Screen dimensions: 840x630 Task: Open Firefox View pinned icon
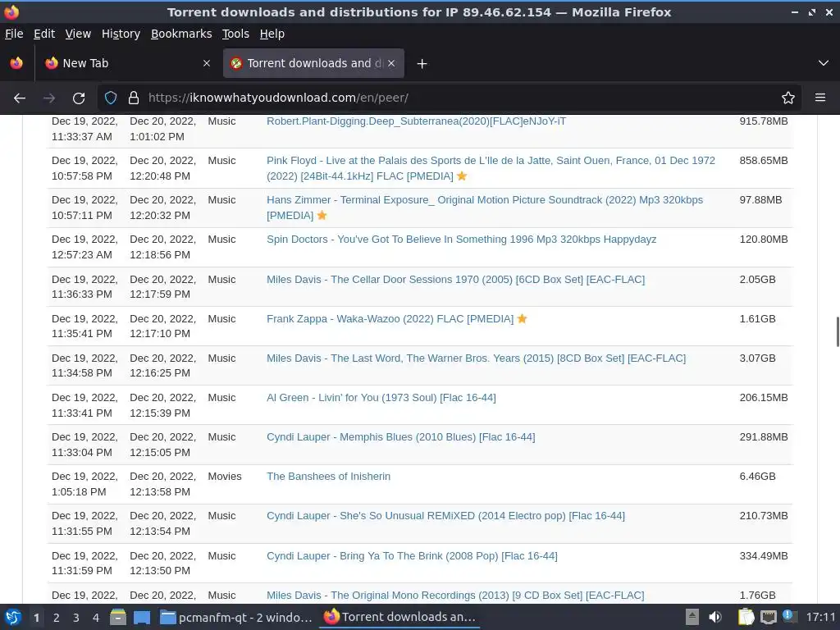[x=16, y=63]
